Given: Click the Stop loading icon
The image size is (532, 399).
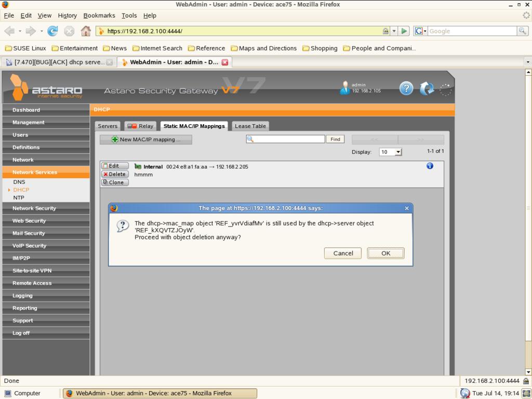Looking at the screenshot, I should tap(69, 31).
